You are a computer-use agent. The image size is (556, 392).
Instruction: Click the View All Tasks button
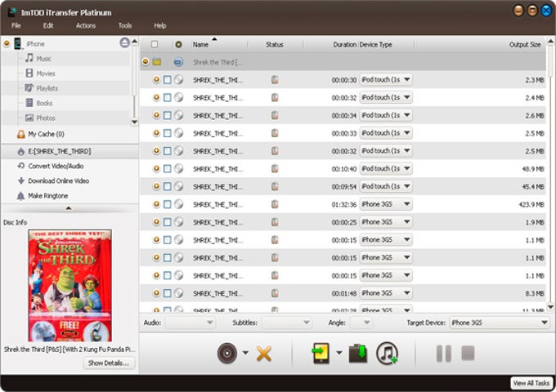coord(531,383)
